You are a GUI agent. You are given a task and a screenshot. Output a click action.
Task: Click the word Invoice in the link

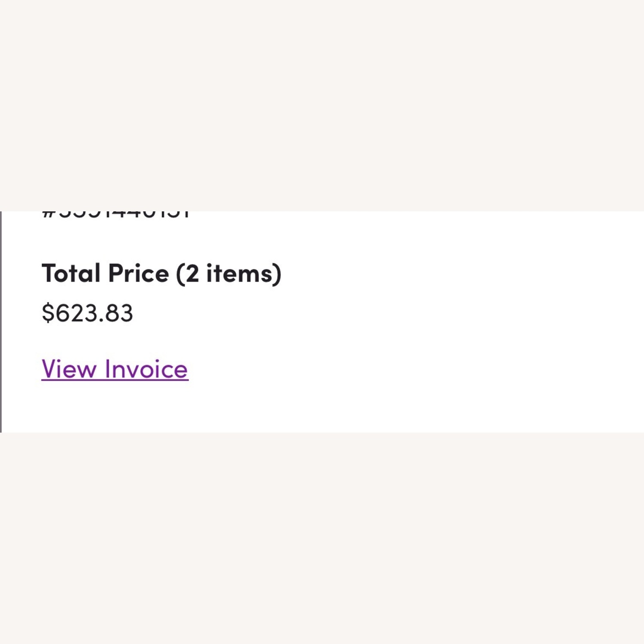(x=146, y=369)
